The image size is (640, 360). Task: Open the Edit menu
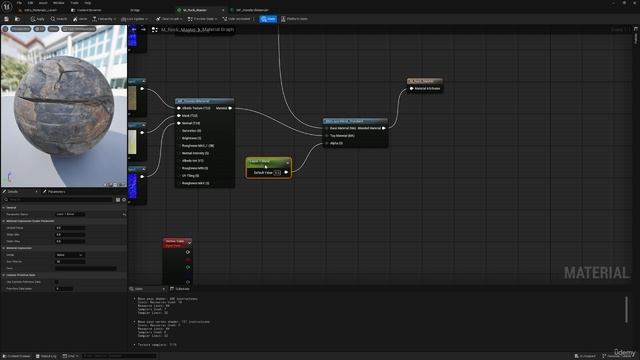[30, 3]
